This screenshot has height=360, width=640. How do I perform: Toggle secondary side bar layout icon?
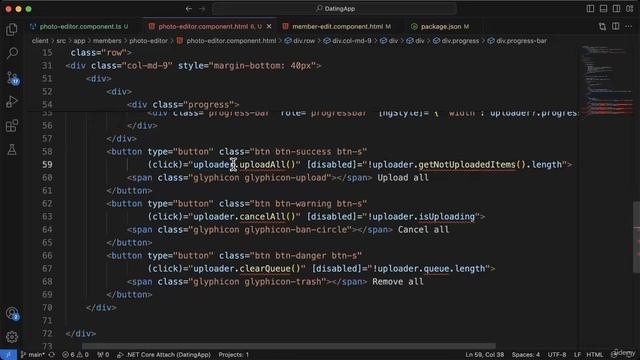point(616,9)
